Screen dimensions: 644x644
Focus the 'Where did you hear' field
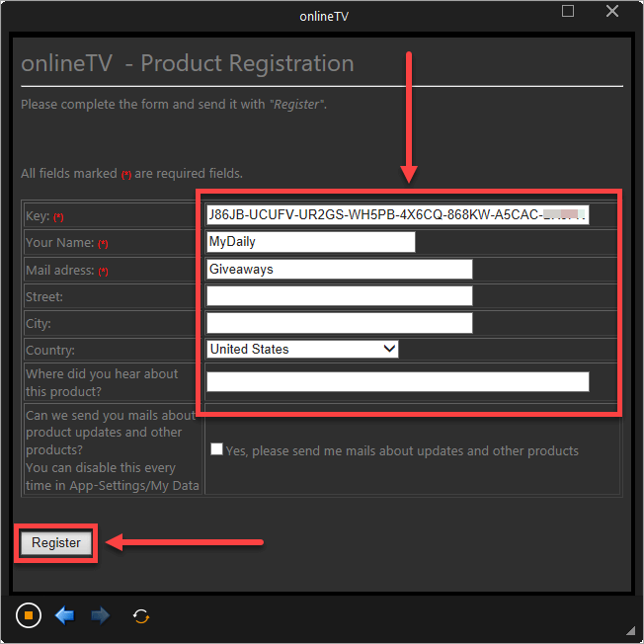(398, 381)
